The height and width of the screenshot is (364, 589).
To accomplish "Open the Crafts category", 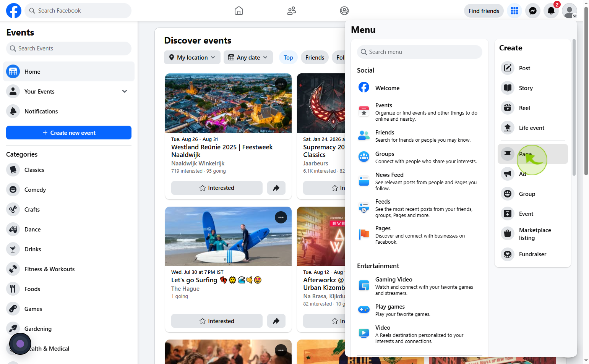I will click(69, 209).
